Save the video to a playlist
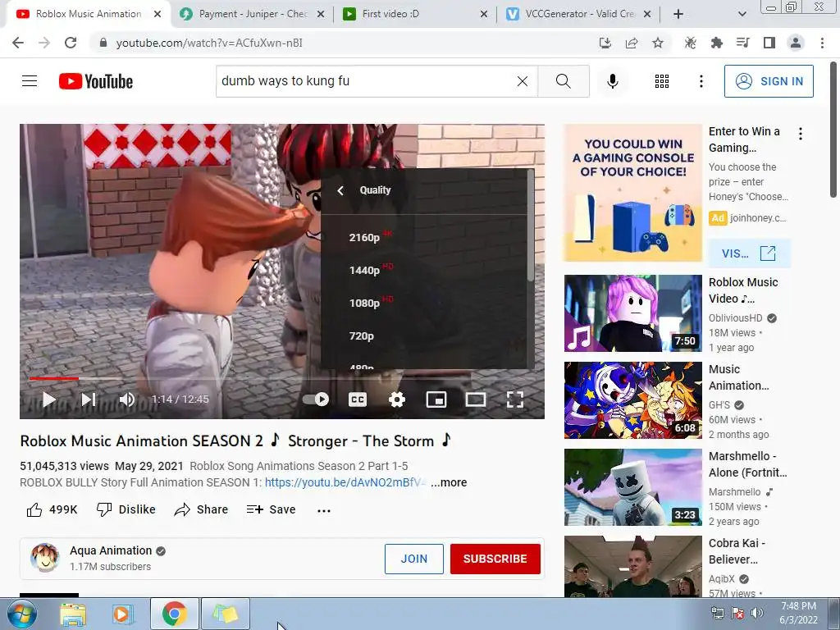The height and width of the screenshot is (630, 840). click(x=271, y=509)
